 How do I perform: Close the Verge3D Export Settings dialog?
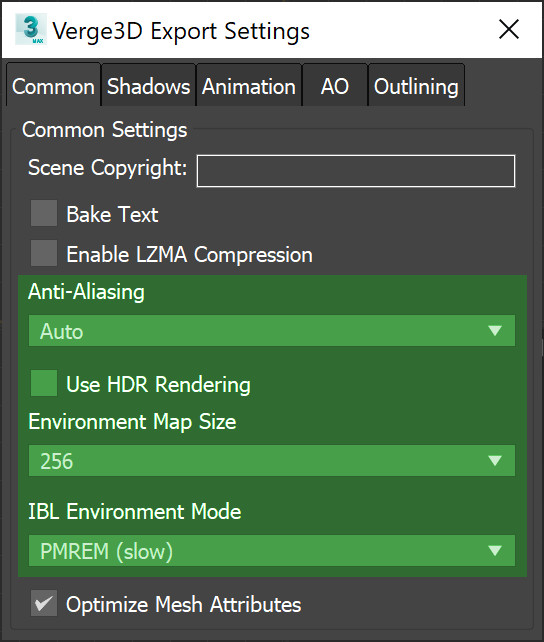pos(509,29)
